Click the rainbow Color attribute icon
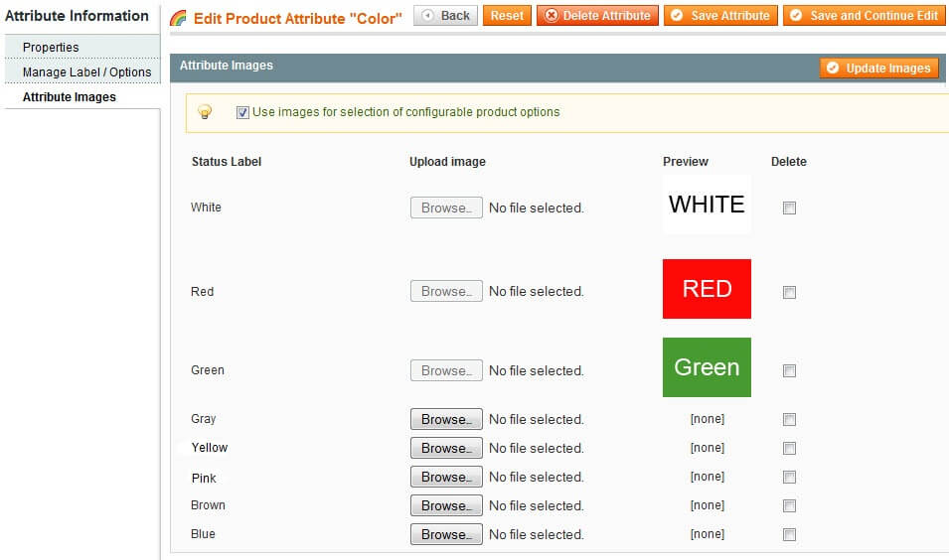Image resolution: width=949 pixels, height=560 pixels. click(178, 18)
